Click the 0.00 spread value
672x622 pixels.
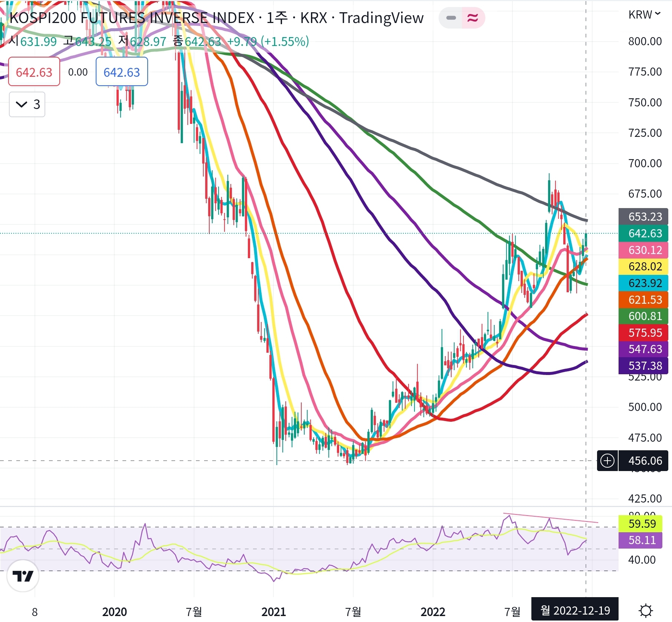click(78, 72)
